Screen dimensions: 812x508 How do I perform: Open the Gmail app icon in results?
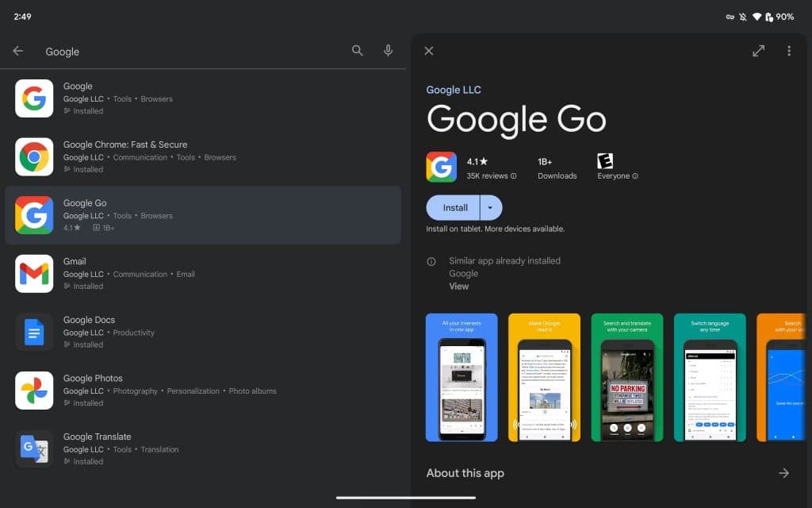pyautogui.click(x=34, y=273)
